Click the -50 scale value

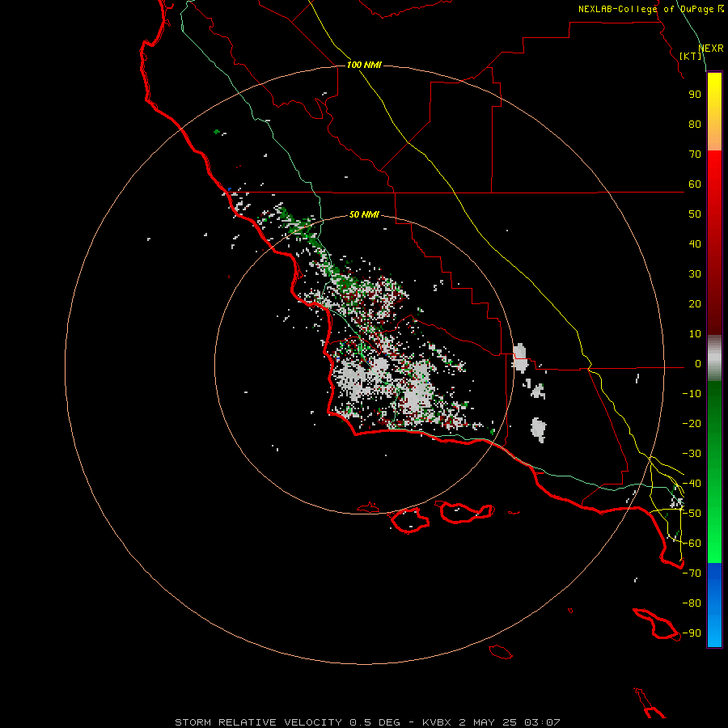(x=692, y=514)
